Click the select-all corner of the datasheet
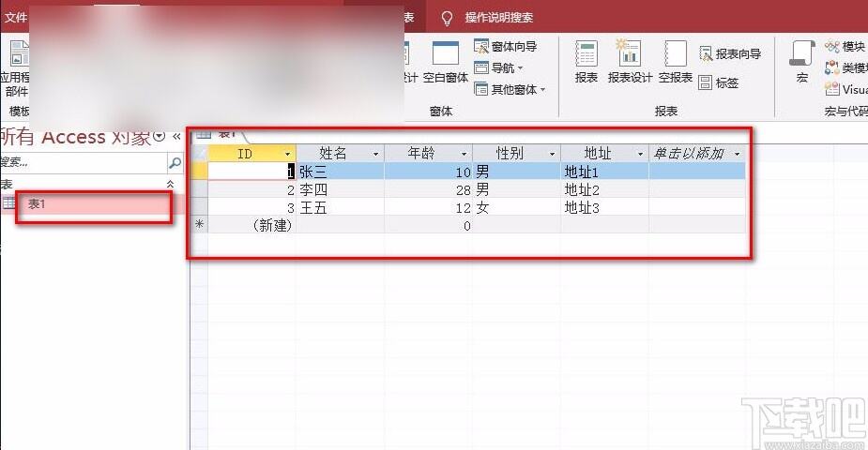The width and height of the screenshot is (868, 450). (199, 153)
